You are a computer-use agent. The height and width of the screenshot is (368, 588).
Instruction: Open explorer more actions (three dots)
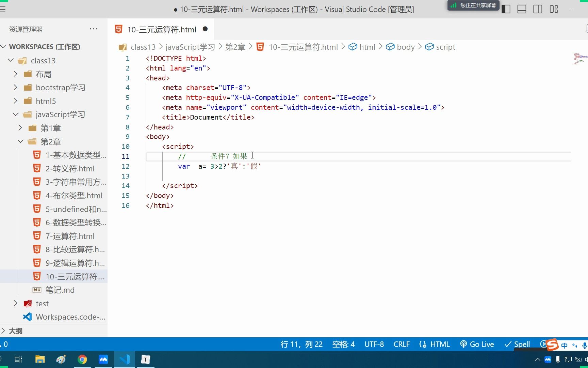tap(94, 29)
